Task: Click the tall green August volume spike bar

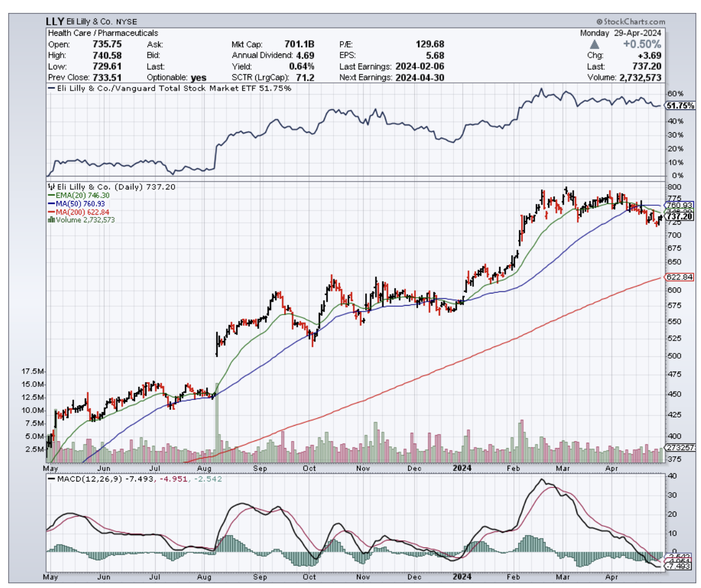Action: click(216, 423)
